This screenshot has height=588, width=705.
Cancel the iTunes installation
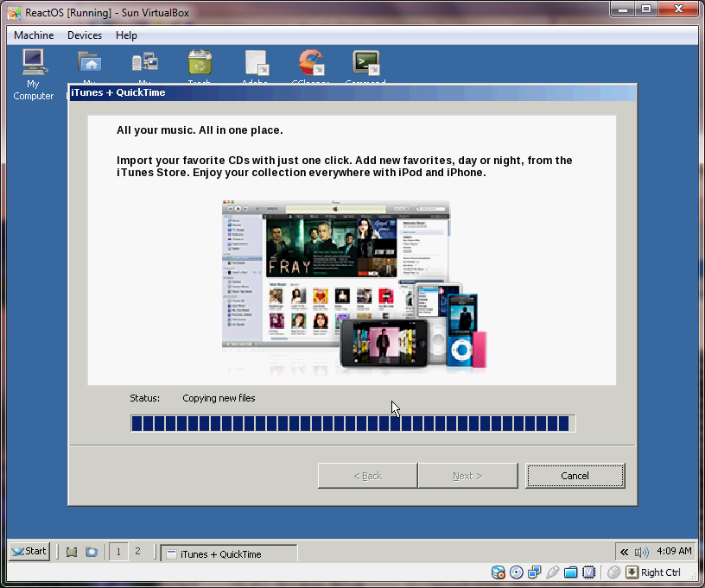point(575,476)
